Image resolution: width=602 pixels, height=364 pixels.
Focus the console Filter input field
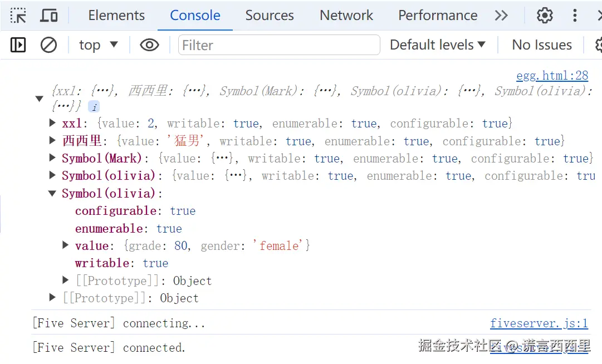click(278, 45)
